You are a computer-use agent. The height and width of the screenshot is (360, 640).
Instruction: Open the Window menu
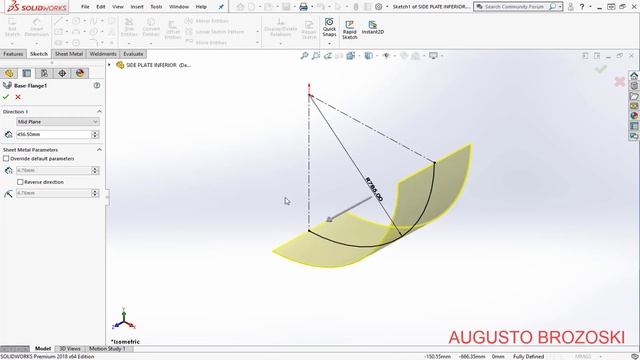(179, 7)
